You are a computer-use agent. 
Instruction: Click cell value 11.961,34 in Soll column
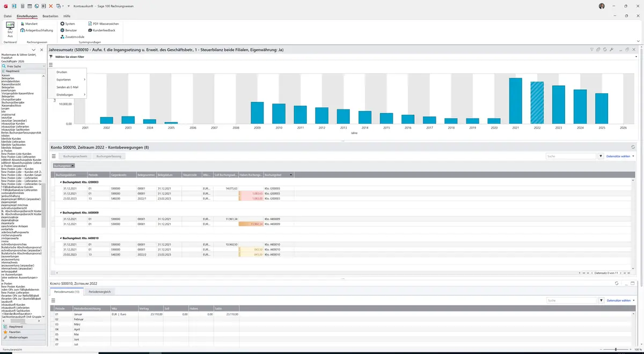231,219
